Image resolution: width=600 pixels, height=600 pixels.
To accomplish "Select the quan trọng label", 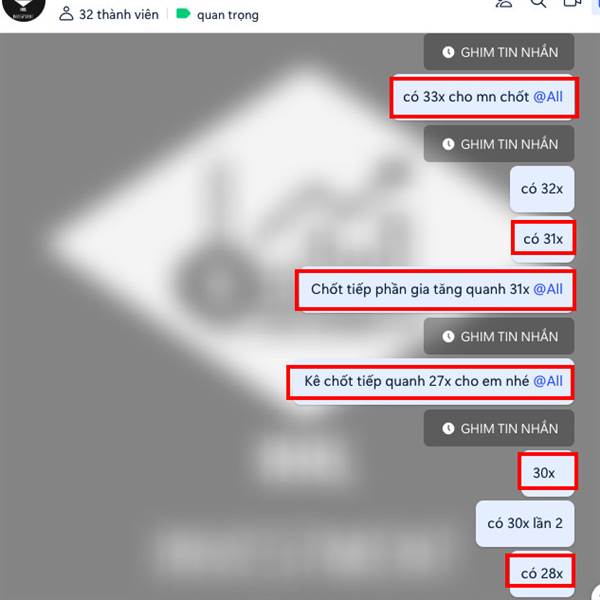I will tap(228, 15).
